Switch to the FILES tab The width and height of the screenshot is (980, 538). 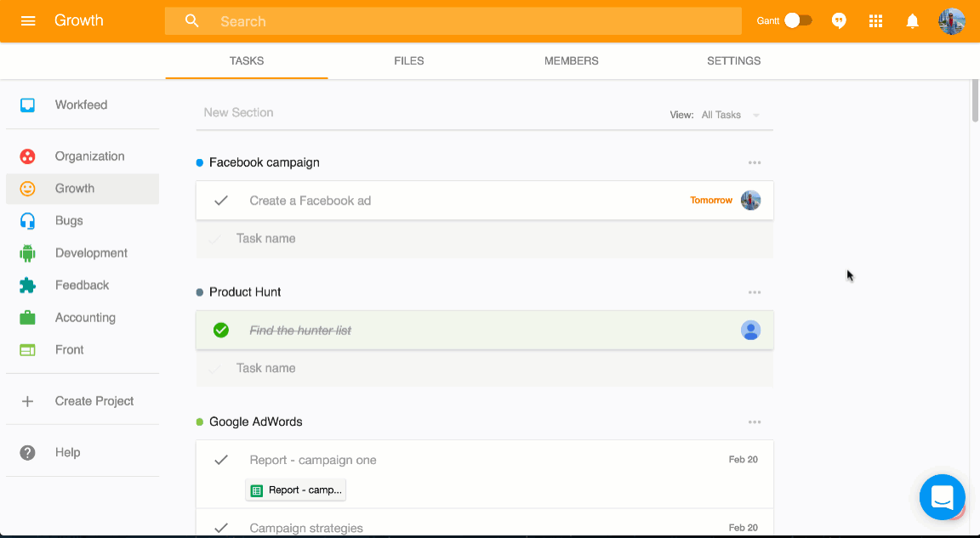408,60
